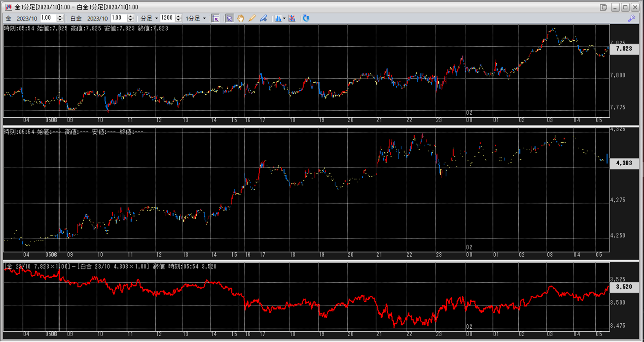Click the restore-down window icon in title bar
The width and height of the screenshot is (644, 342).
click(x=603, y=7)
